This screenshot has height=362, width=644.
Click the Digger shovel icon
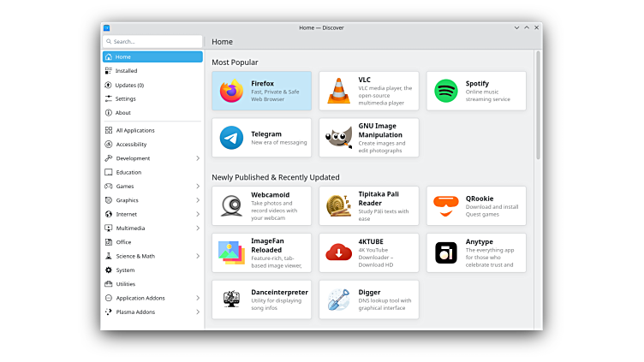tap(338, 300)
